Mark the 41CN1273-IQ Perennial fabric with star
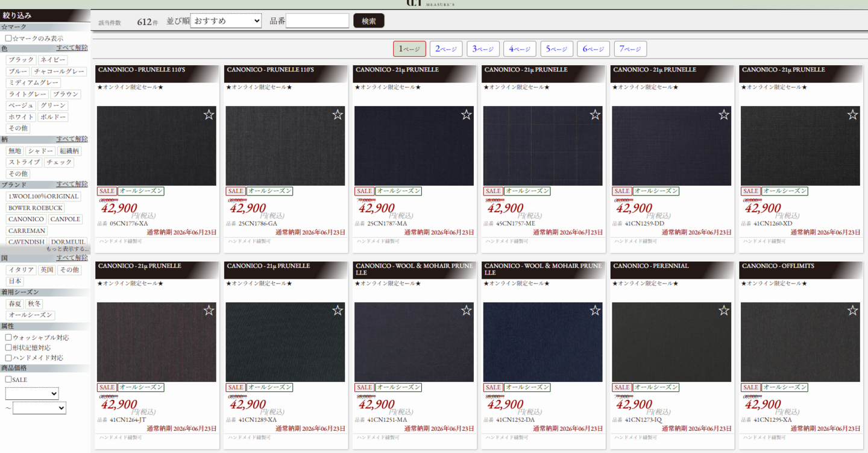 [x=724, y=311]
